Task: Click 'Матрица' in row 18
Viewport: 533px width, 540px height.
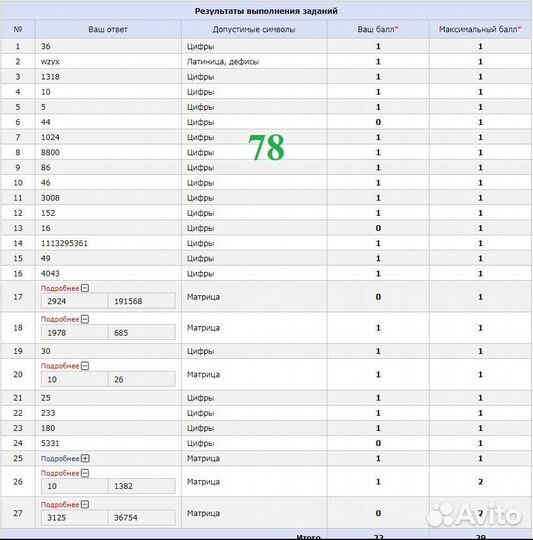Action: pyautogui.click(x=203, y=328)
